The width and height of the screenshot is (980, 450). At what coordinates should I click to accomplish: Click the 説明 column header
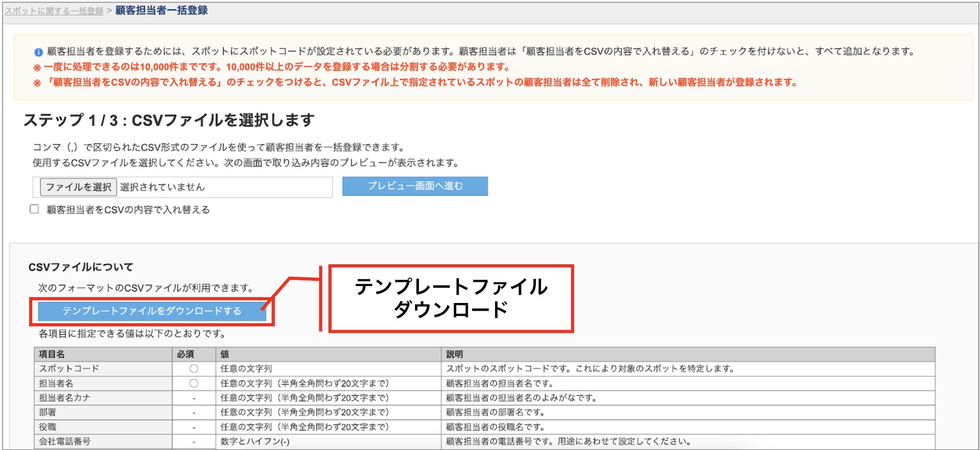pos(688,354)
